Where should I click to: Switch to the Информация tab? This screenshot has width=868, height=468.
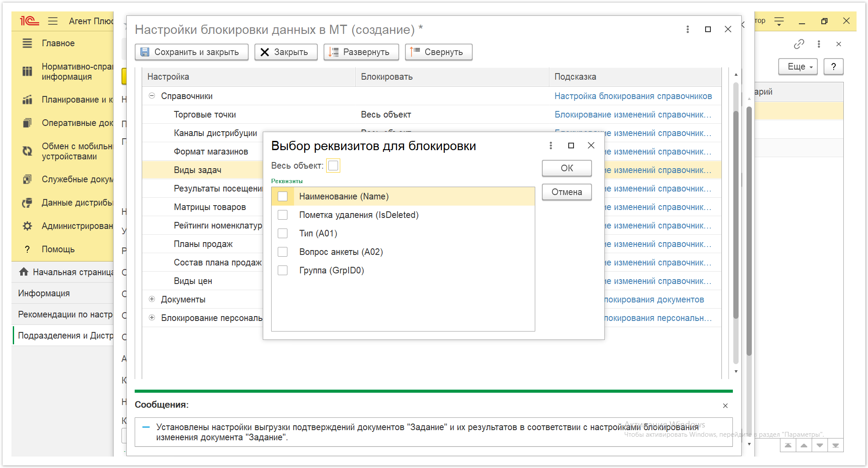click(x=44, y=293)
